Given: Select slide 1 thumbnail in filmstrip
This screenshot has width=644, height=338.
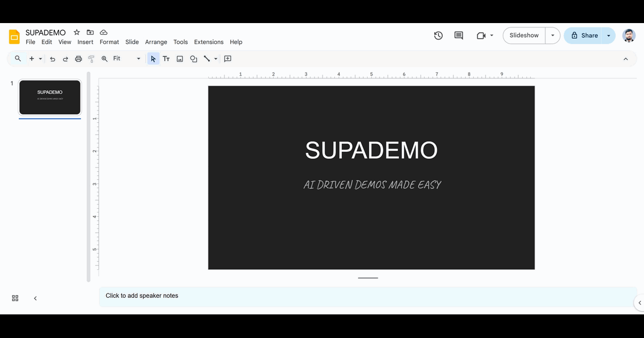Looking at the screenshot, I should pos(50,97).
